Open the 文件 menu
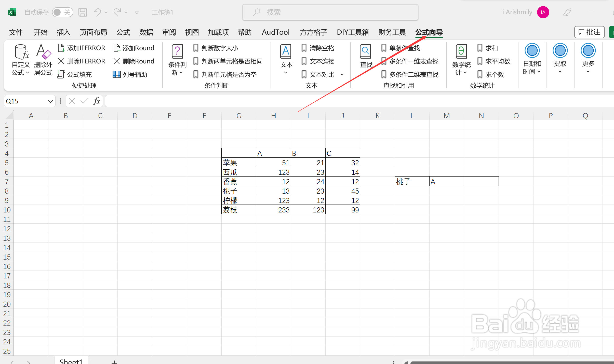Viewport: 614px width, 364px height. 16,32
